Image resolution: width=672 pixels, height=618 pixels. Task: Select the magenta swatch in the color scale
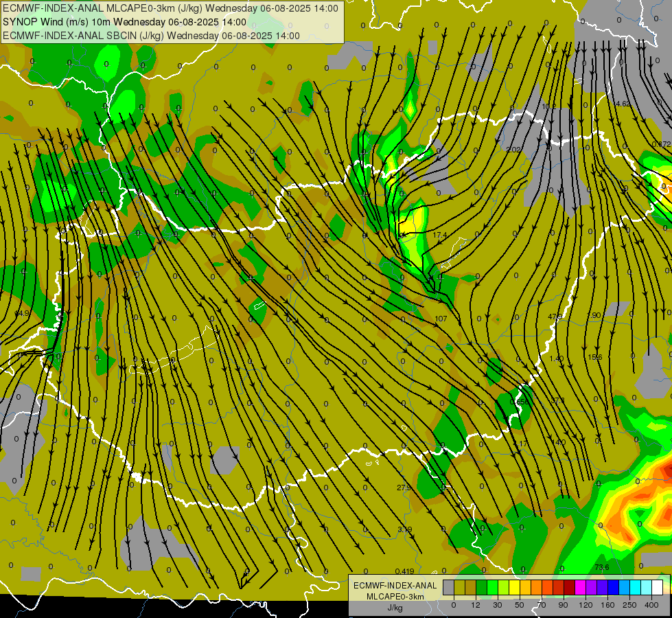tap(580, 587)
